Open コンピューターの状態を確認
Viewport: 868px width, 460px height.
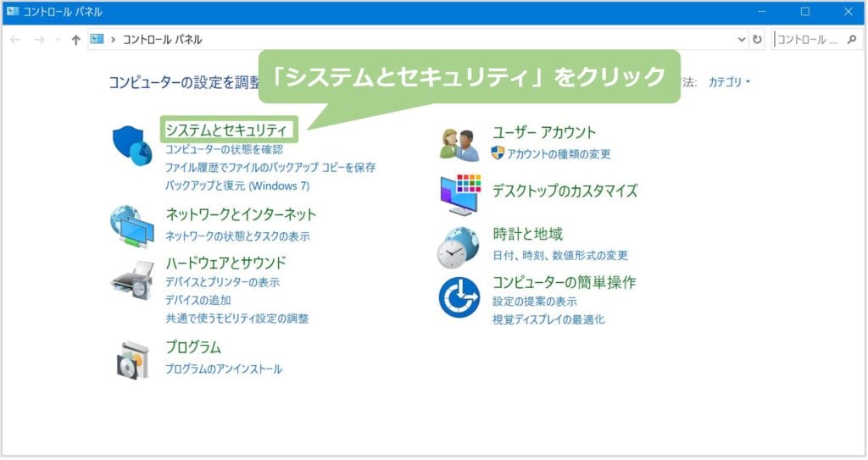pyautogui.click(x=224, y=149)
